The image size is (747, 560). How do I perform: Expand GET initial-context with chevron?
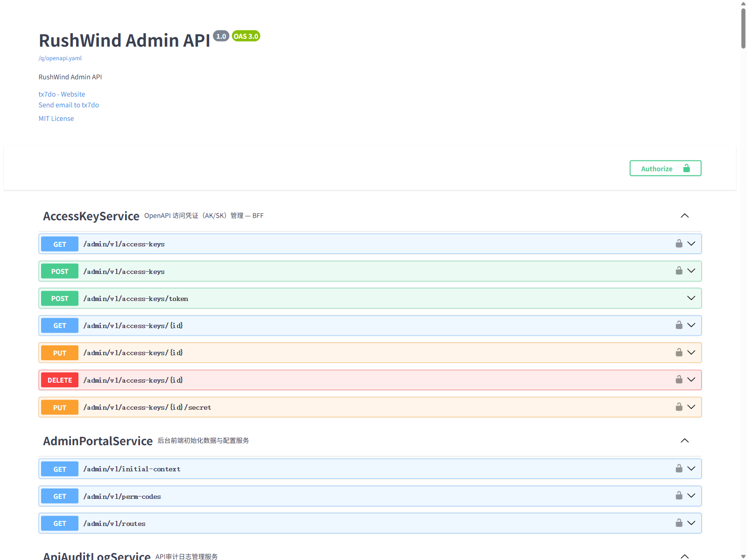click(x=691, y=469)
